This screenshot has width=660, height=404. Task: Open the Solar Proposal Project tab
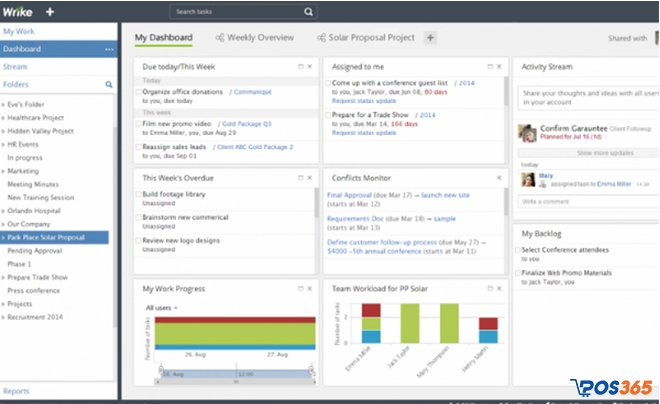[363, 38]
